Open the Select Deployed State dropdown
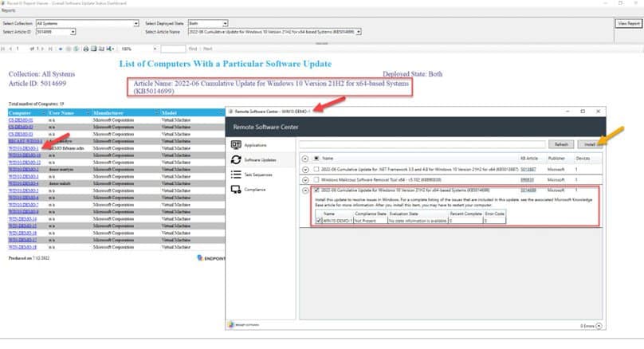The width and height of the screenshot is (644, 349). (225, 23)
